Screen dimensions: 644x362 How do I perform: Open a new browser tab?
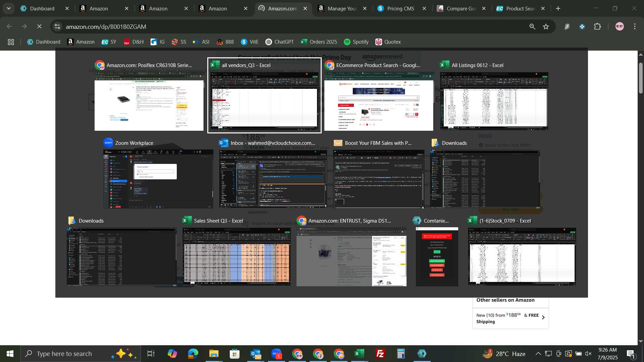[558, 9]
